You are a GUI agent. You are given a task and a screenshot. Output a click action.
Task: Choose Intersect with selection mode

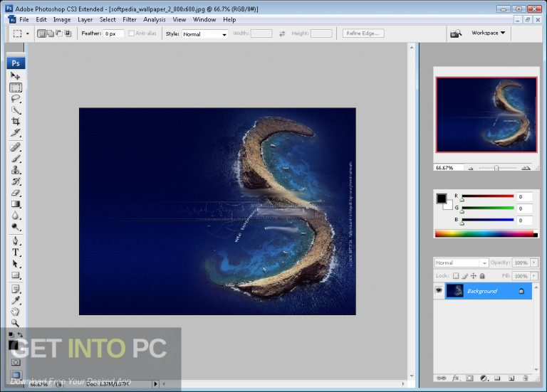68,33
